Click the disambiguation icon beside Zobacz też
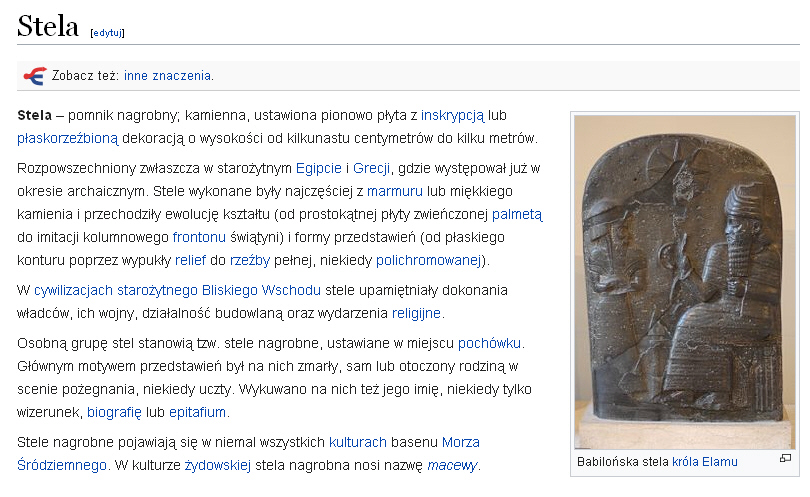Image resolution: width=810 pixels, height=497 pixels. (33, 75)
